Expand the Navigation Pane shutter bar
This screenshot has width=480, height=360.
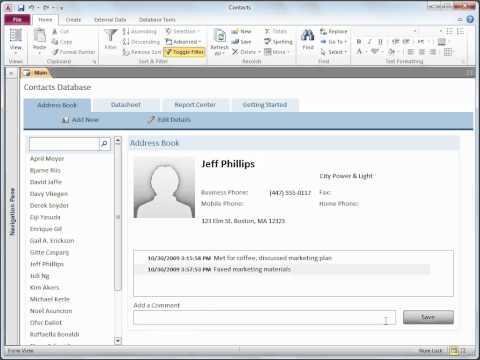tap(11, 73)
